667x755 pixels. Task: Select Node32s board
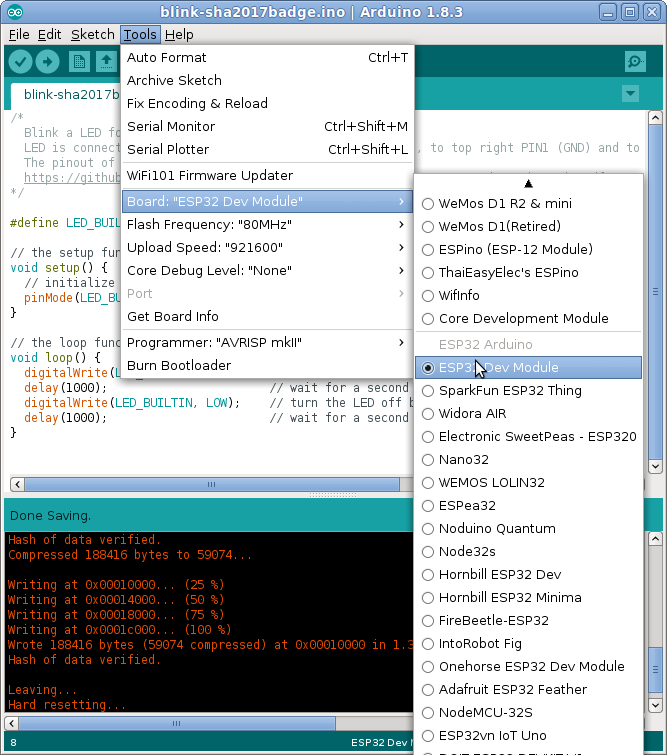pos(528,552)
